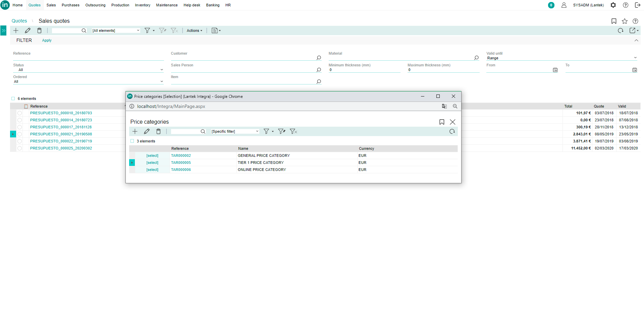Viewport: 644px width, 314px height.
Task: Open quote PRESUPUESTO_000021_20190508
Action: 61,134
